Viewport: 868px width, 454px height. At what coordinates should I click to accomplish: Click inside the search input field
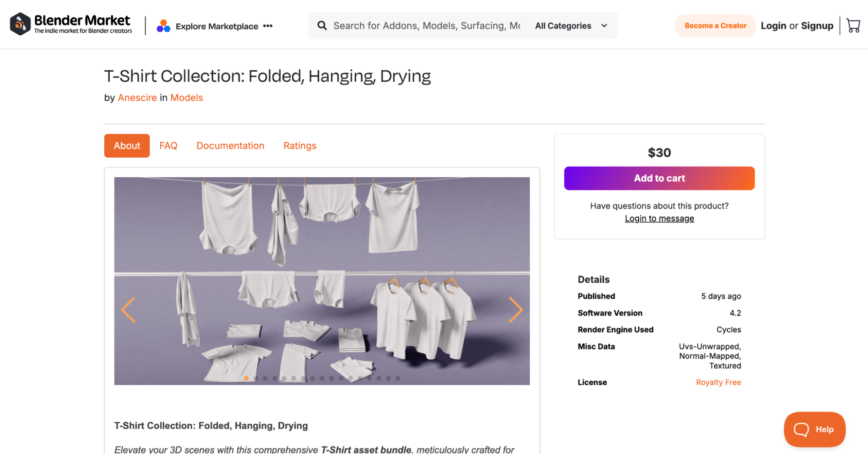coord(426,25)
